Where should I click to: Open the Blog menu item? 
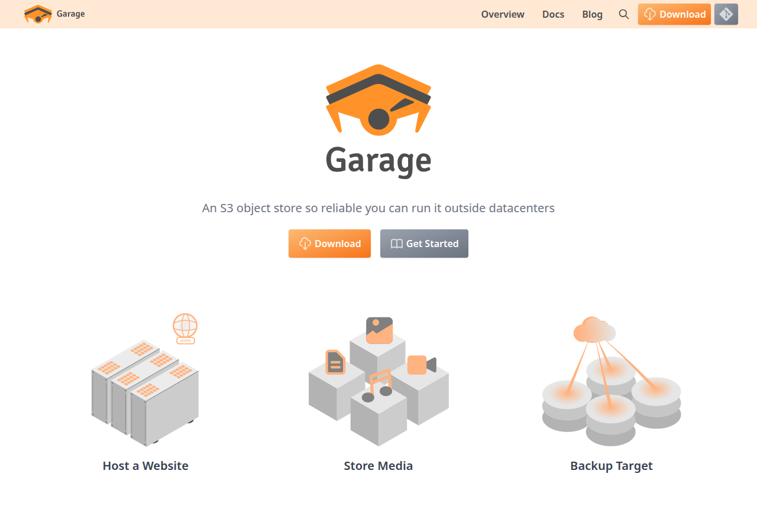[x=592, y=14]
